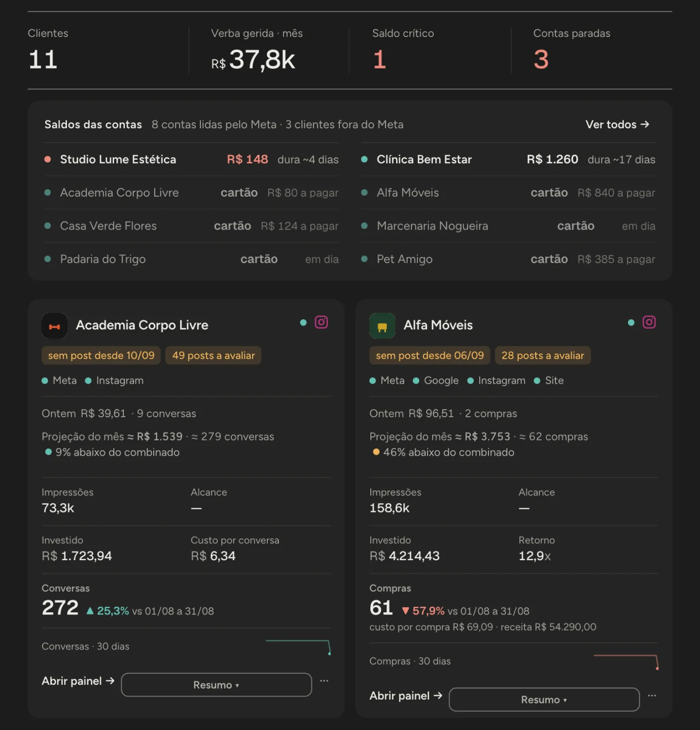Click Meta channel tag on Academia Corpo Livre
Screen dimensions: 700x730
coord(59,381)
